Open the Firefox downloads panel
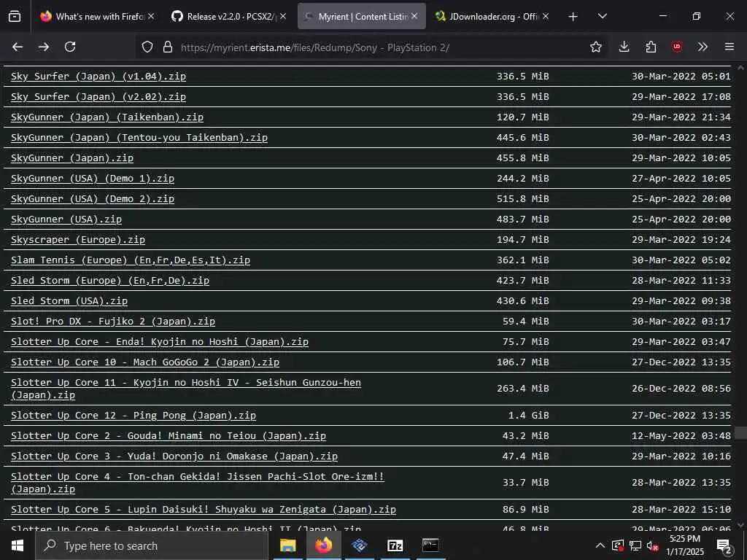This screenshot has height=560, width=747. point(624,47)
